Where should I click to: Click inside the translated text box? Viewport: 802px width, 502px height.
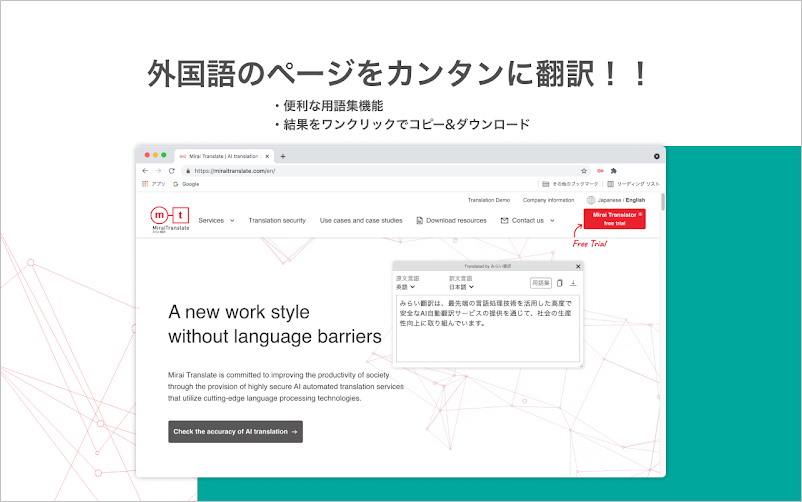click(487, 329)
